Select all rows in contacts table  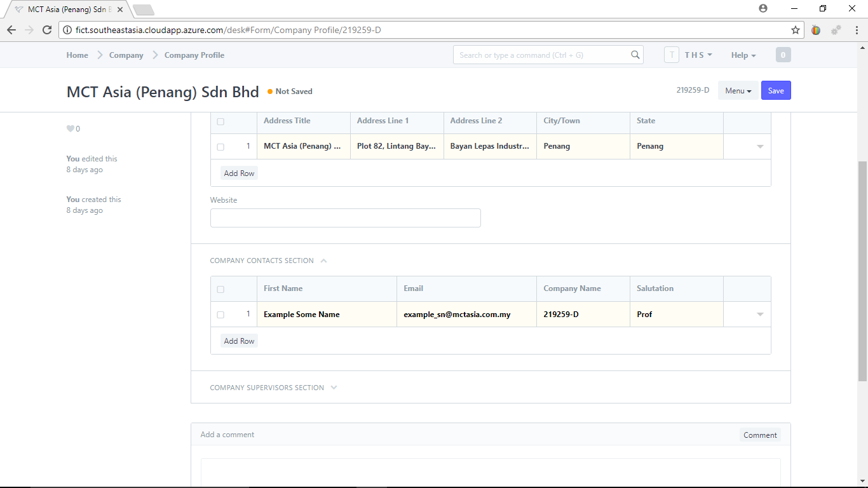click(x=220, y=289)
